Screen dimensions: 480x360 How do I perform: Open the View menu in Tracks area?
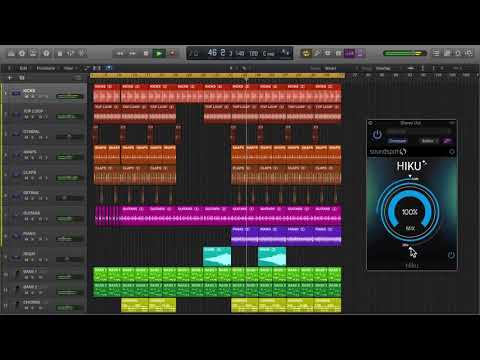68,68
